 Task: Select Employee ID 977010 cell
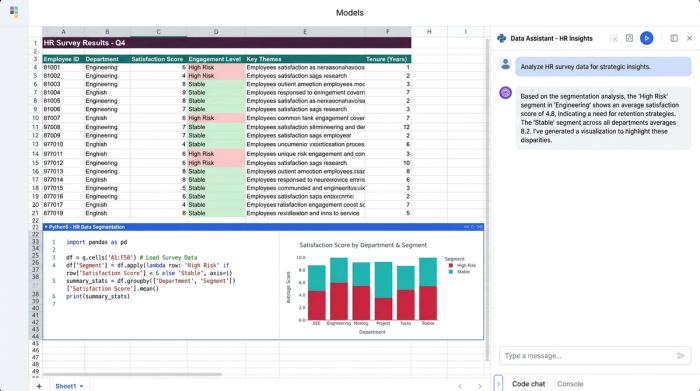(x=63, y=144)
